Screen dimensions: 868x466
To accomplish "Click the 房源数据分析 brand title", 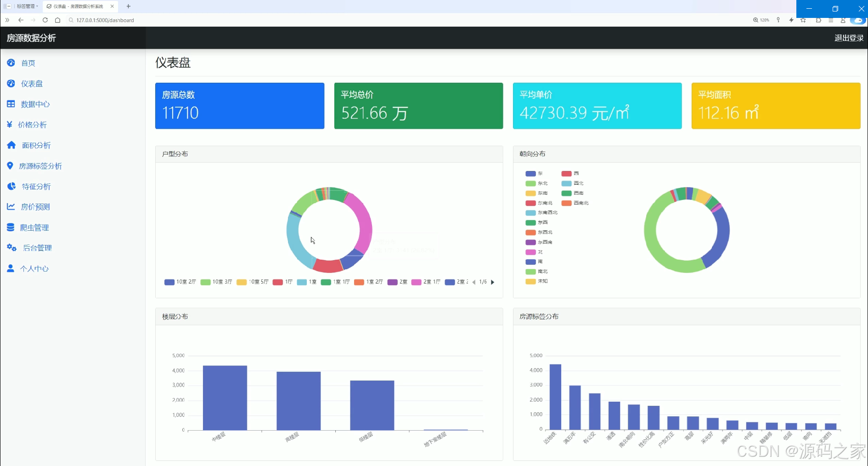I will (31, 38).
